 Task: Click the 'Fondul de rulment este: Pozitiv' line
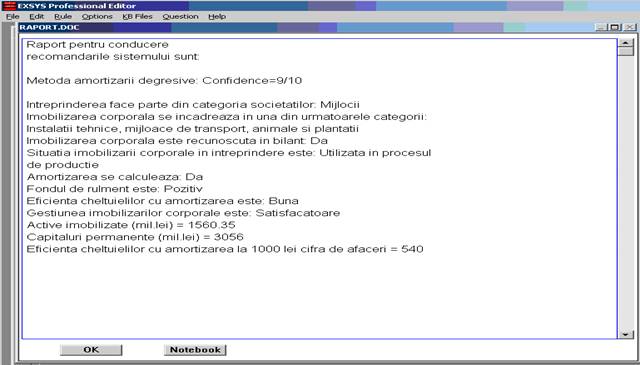[114, 189]
